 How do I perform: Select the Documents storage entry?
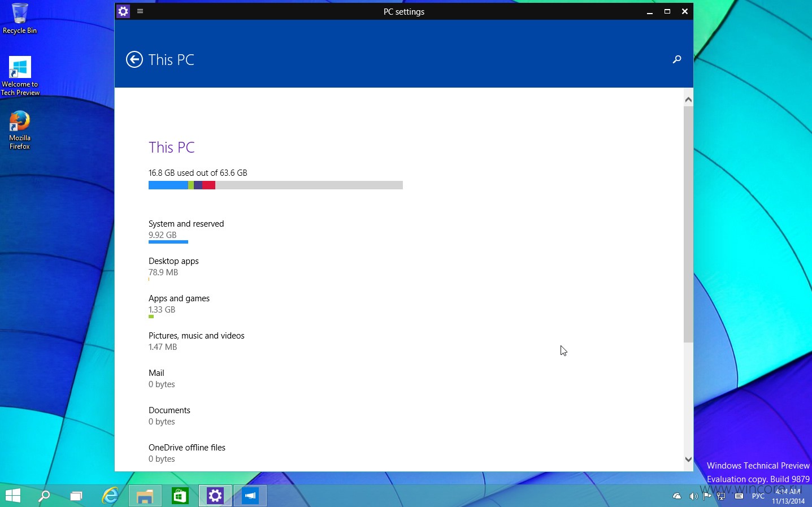click(x=170, y=415)
